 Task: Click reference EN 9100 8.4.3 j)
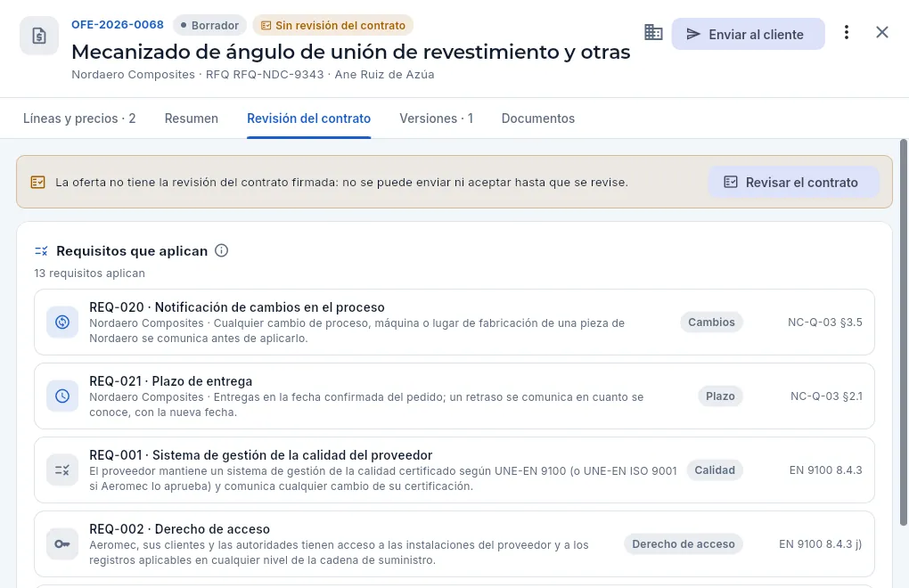820,544
